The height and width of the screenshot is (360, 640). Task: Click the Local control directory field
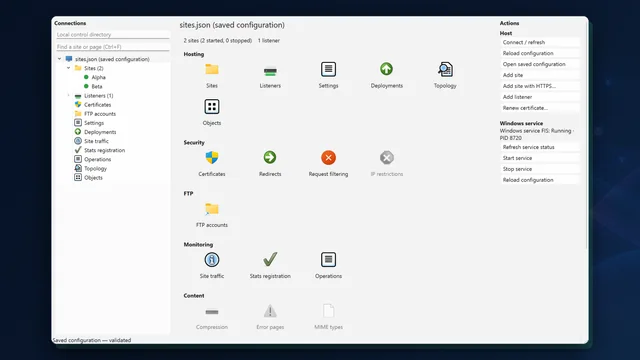click(x=113, y=35)
